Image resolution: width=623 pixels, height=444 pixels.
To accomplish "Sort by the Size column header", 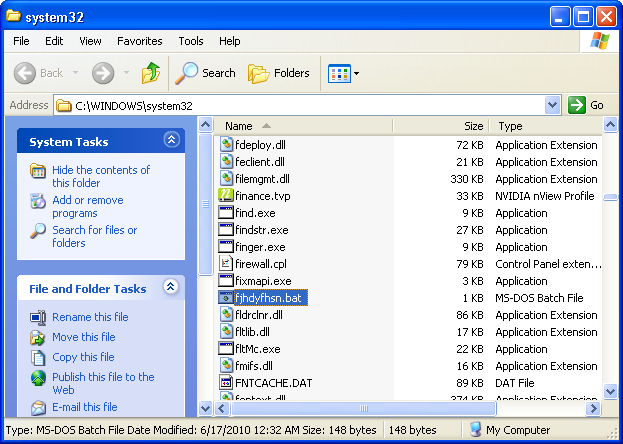I will 441,126.
